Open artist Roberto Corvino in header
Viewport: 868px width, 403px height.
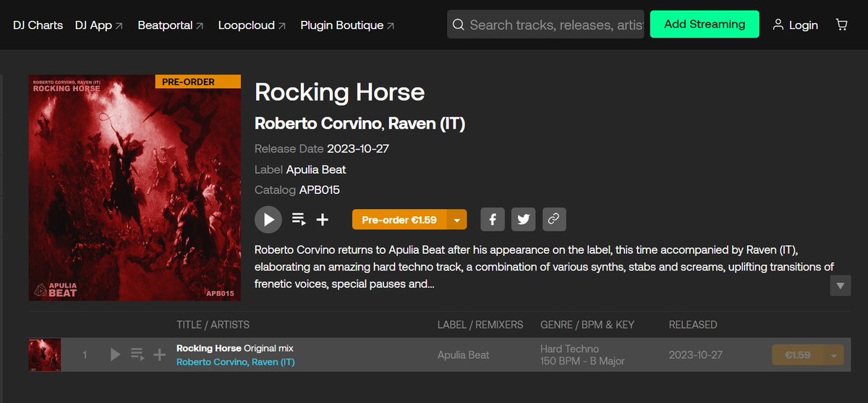[x=318, y=124]
